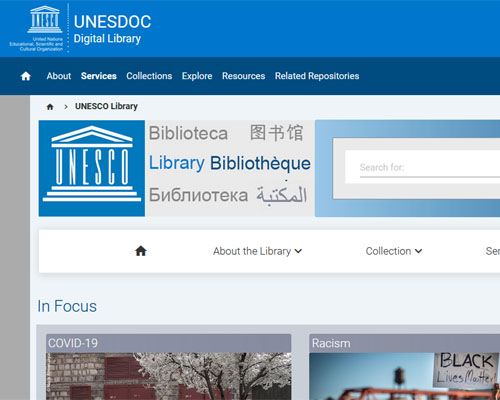Click the UNESCO Library breadcrumb
Screen dimensions: 500x400
[x=106, y=106]
